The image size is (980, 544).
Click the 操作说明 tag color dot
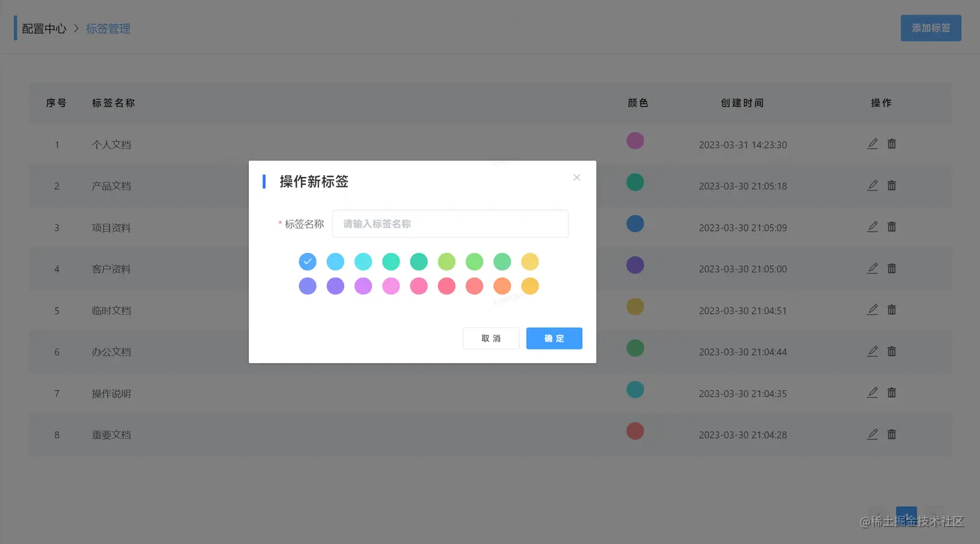[635, 390]
